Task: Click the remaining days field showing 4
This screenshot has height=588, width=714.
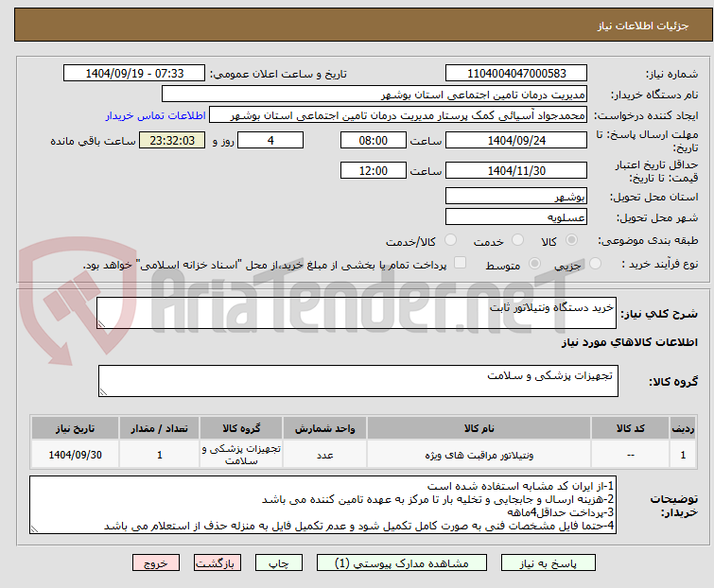Action: (270, 140)
